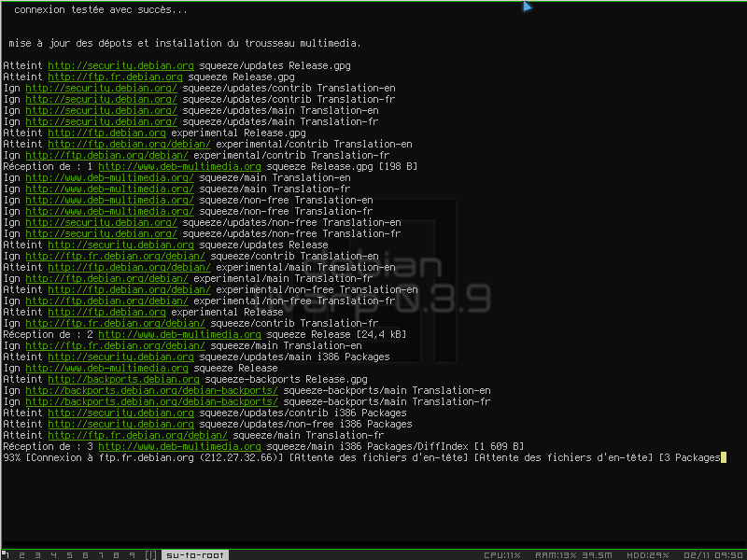Switch to workspace tag 5
Viewport: 747px width, 560px height.
coord(69,554)
